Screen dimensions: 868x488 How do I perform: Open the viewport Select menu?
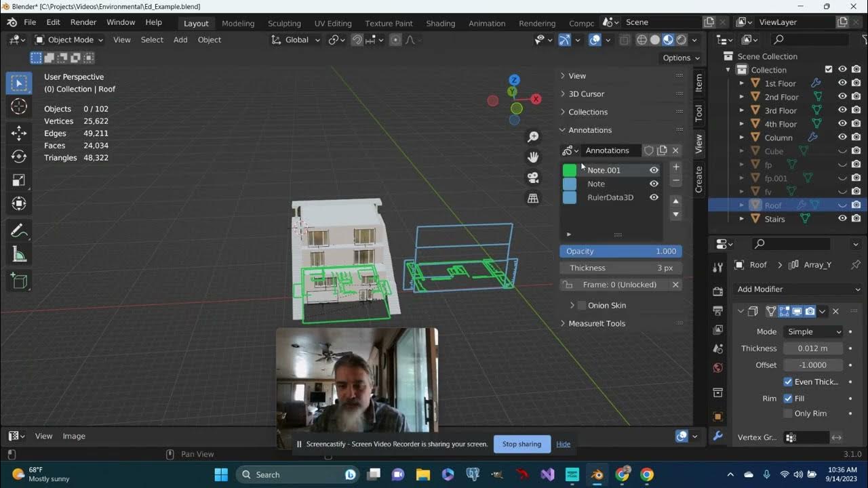pos(152,40)
